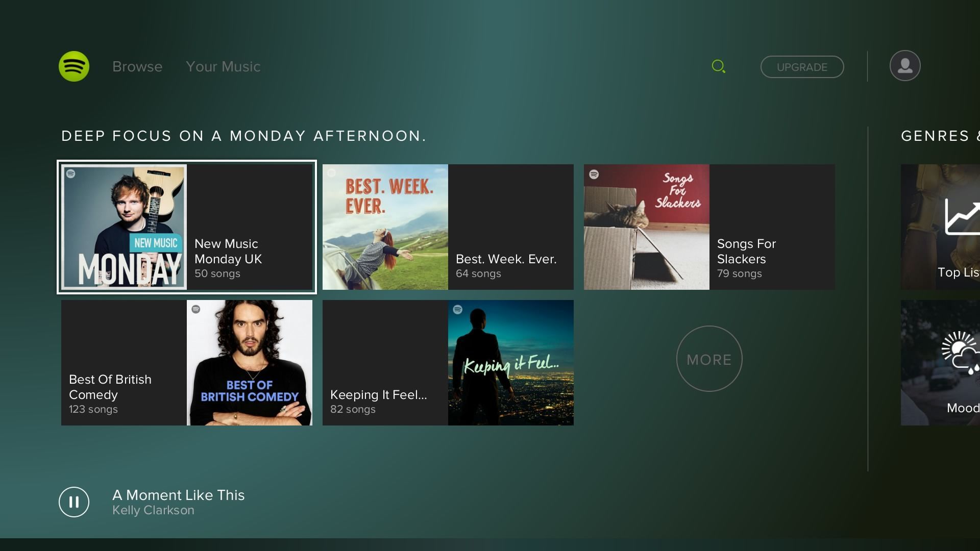Click the 123 songs count label
Image resolution: width=980 pixels, height=551 pixels.
pos(93,409)
